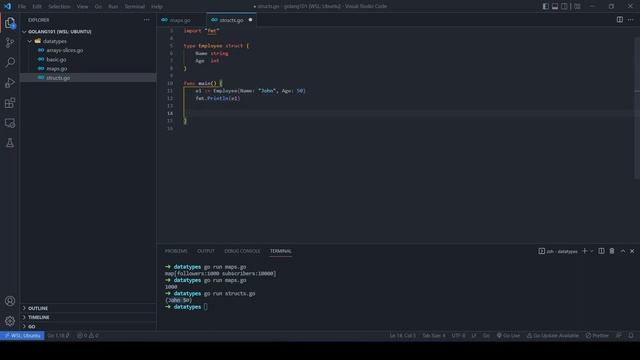This screenshot has height=360, width=640.
Task: Open the Search view in activity bar
Action: point(10,62)
